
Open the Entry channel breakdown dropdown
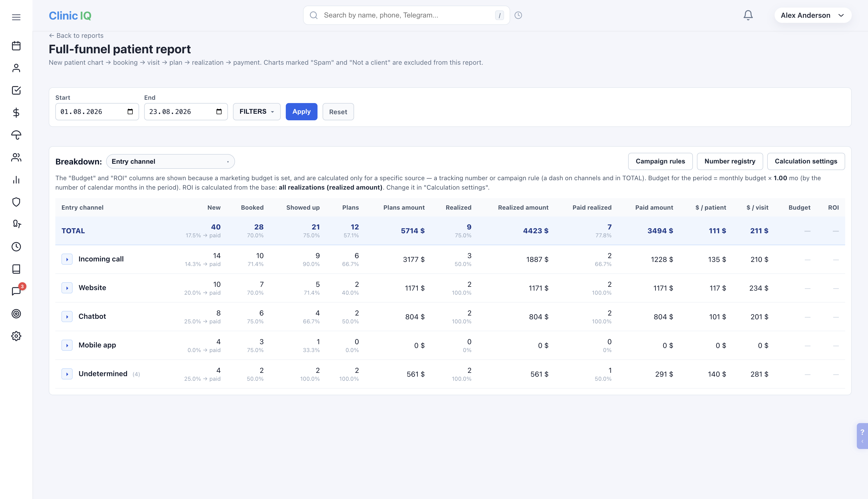(x=170, y=161)
